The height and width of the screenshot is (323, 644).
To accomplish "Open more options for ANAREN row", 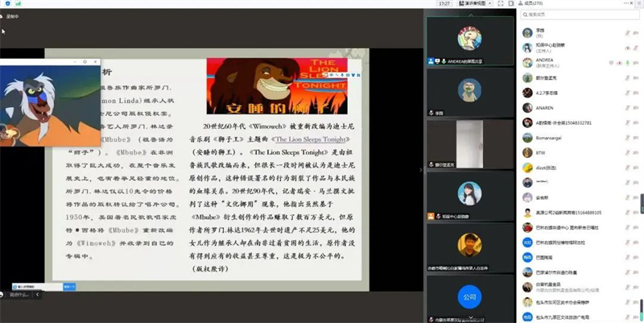I will coord(636,108).
